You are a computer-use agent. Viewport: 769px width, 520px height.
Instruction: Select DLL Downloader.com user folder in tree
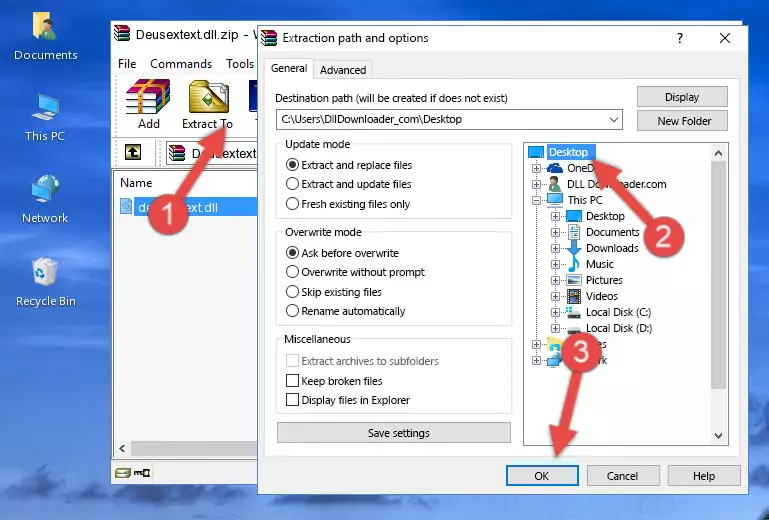pyautogui.click(x=616, y=184)
